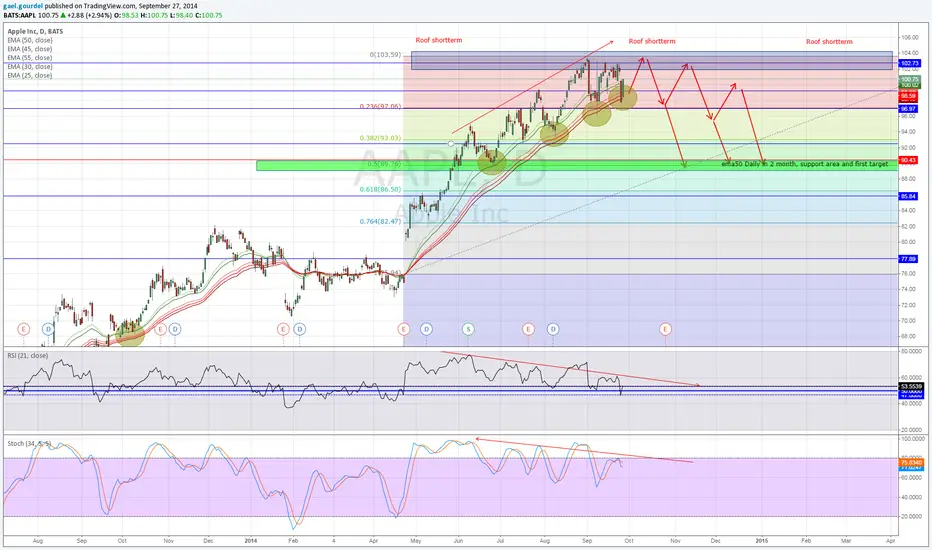Click the 2015 label on the time axis

pyautogui.click(x=761, y=540)
